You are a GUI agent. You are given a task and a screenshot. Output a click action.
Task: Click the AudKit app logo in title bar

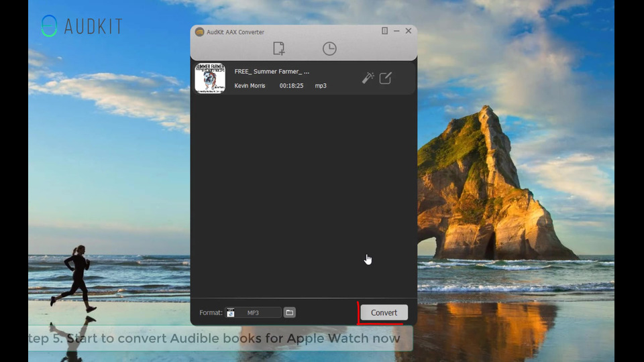[200, 32]
